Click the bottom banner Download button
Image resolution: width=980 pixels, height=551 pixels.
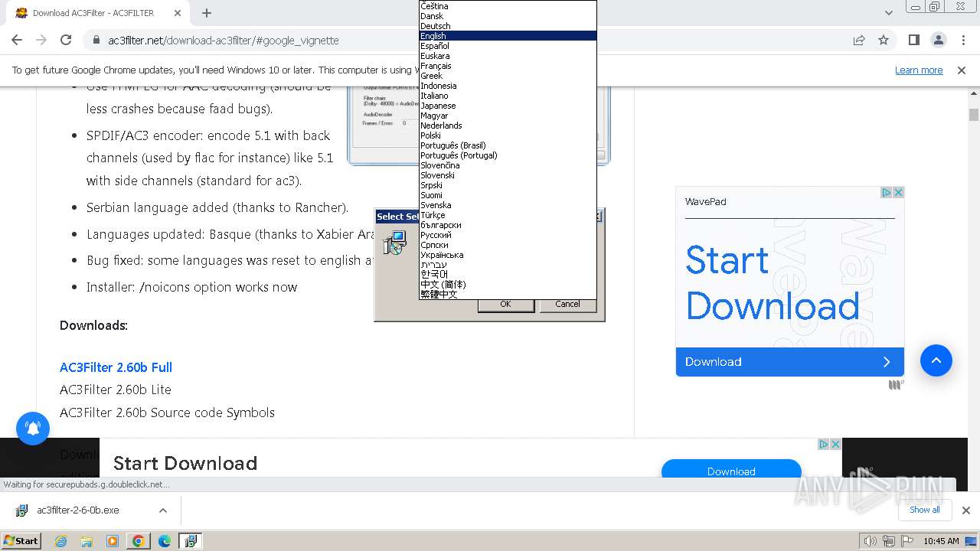pos(731,469)
